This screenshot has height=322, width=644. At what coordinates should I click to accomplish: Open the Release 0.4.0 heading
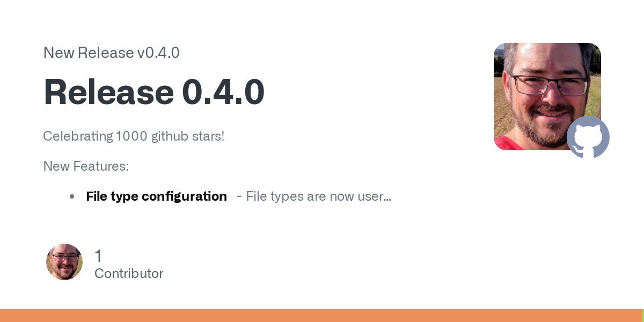click(x=154, y=92)
